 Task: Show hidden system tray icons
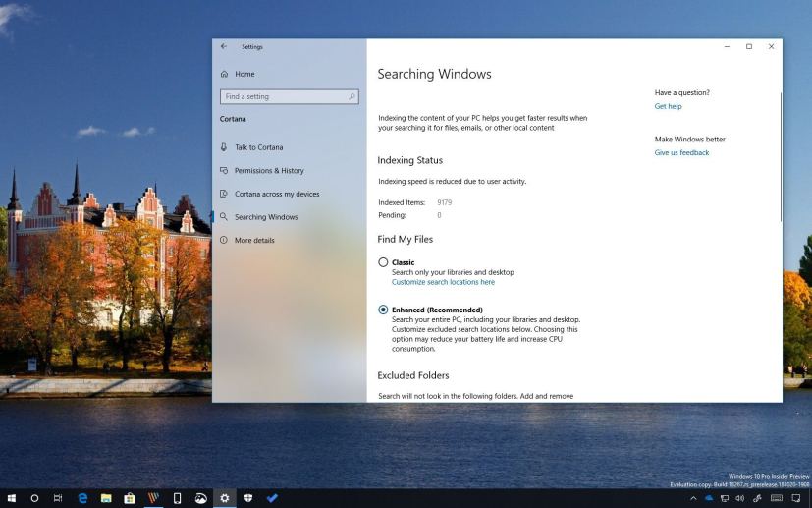[x=693, y=499]
